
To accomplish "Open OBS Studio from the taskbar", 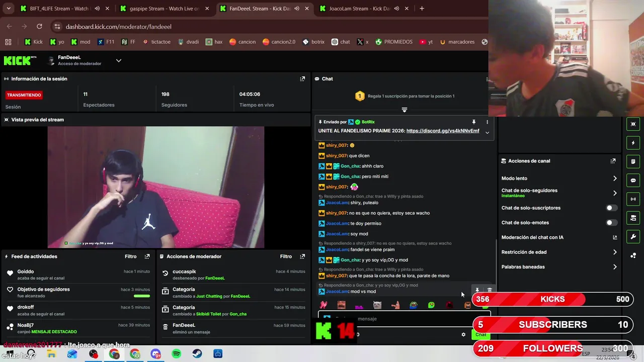I will (94, 354).
